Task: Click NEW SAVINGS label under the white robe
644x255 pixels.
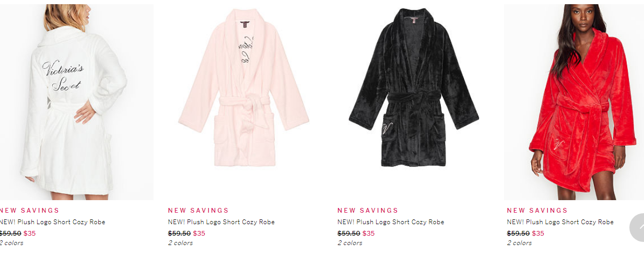Action: tap(30, 211)
